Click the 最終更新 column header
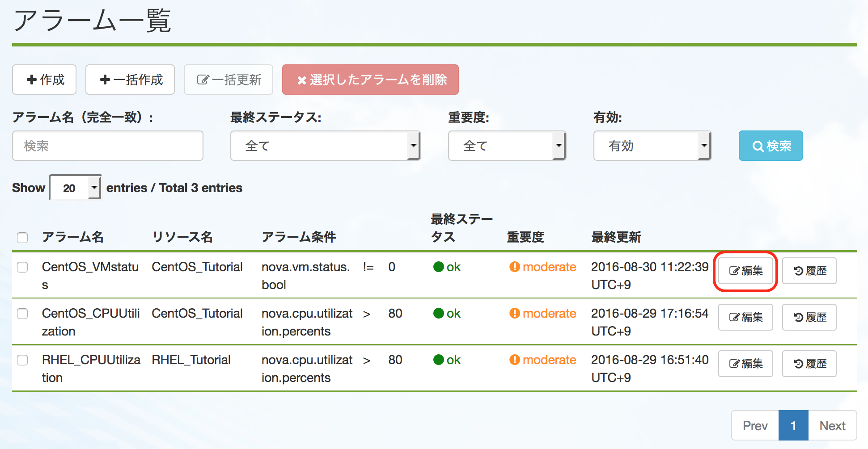The image size is (868, 449). point(616,237)
